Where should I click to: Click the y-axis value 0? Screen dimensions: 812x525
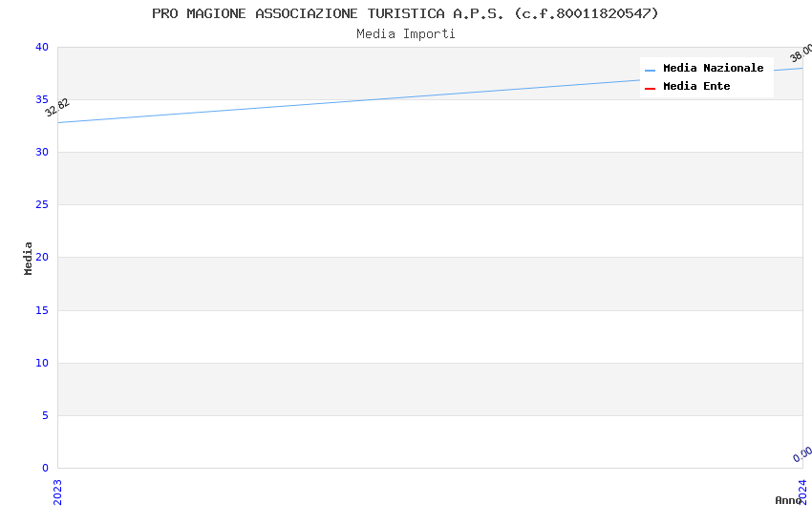[46, 468]
